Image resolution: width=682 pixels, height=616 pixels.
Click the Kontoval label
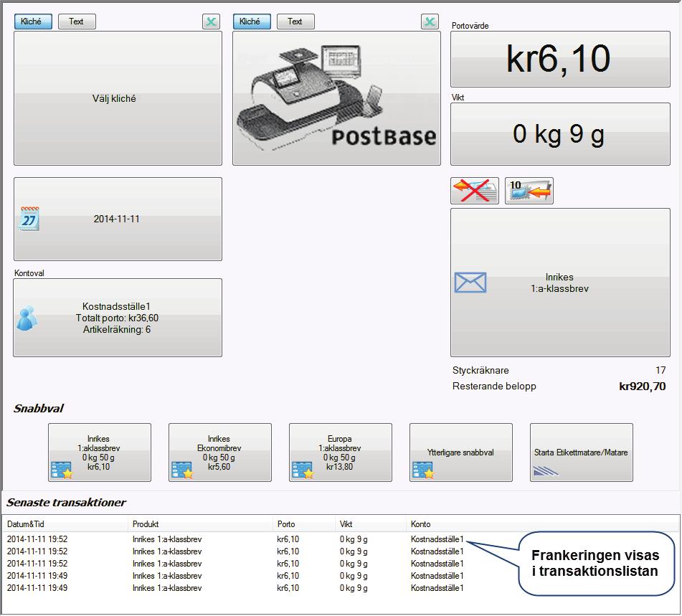[x=29, y=273]
